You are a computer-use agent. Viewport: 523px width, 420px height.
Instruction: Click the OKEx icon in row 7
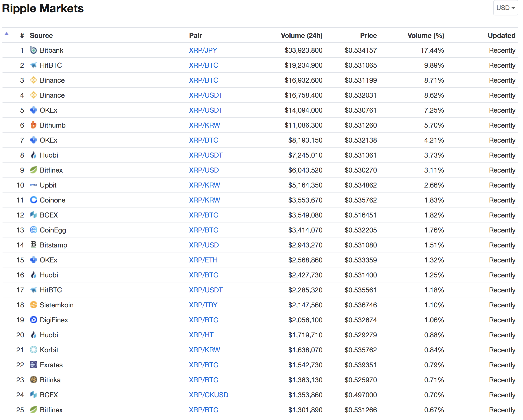point(33,140)
